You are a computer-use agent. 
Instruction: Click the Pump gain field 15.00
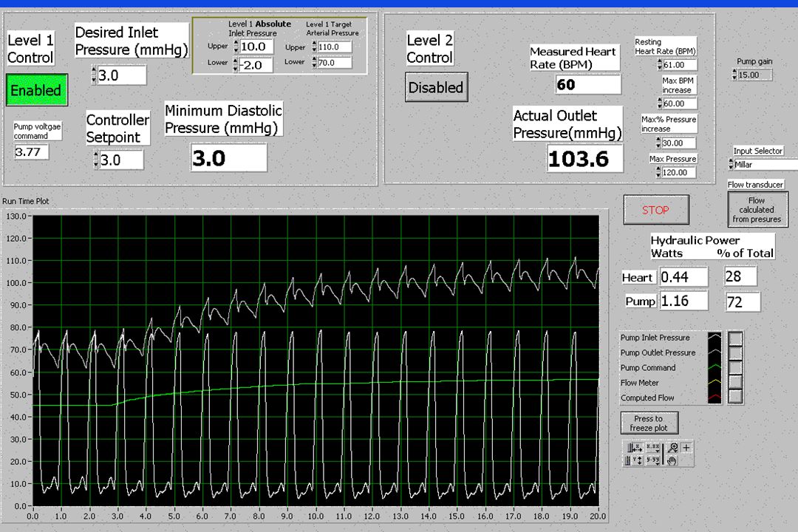754,75
